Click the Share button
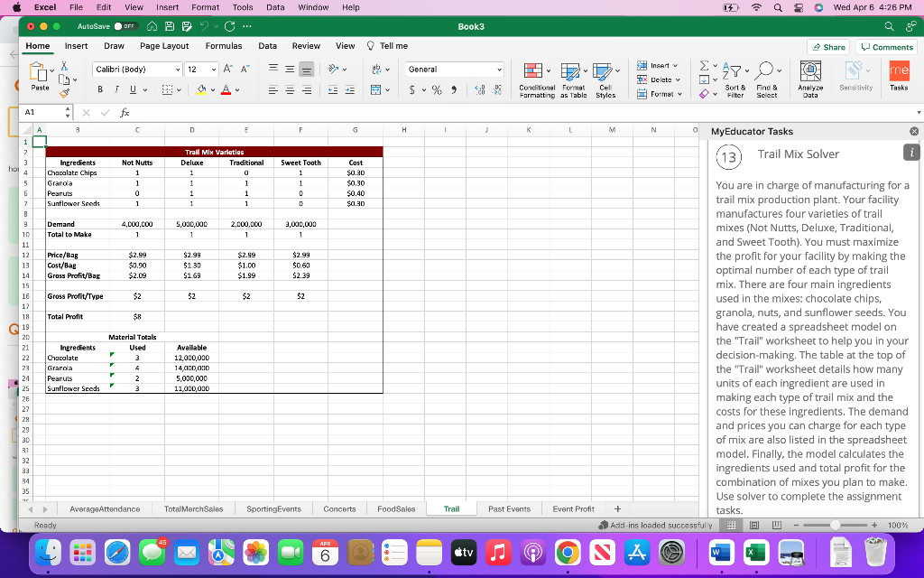Viewport: 924px width, 578px height. coord(827,45)
